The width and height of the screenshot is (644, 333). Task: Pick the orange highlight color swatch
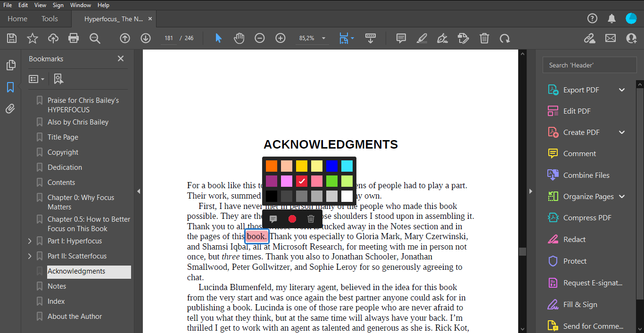click(x=272, y=166)
